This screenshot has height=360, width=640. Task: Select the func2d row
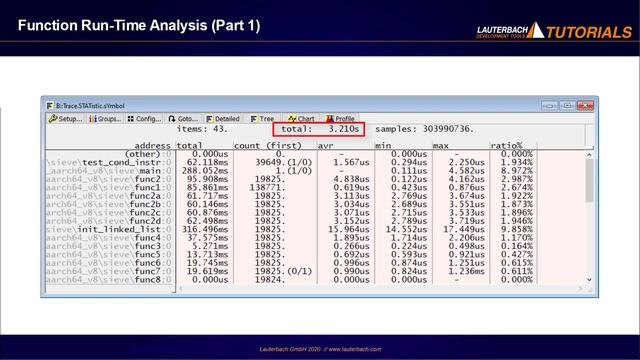pyautogui.click(x=290, y=221)
